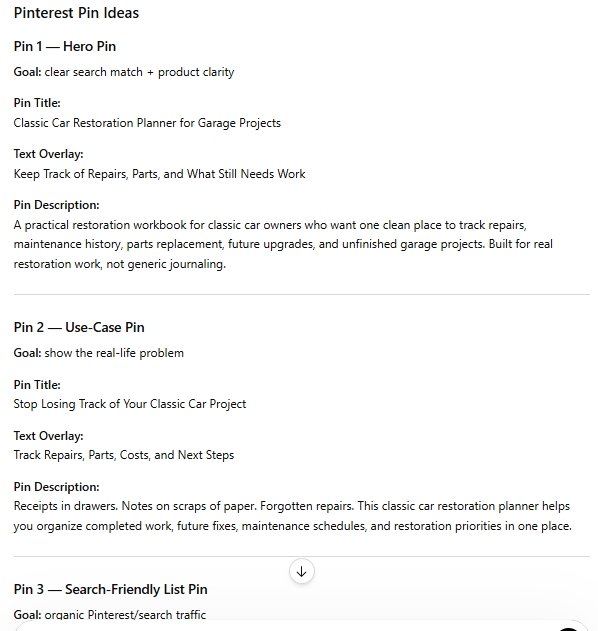Click the title 'Stop Losing Track of Your Classic Car Project'
Screen dimensions: 598x631
pos(130,404)
